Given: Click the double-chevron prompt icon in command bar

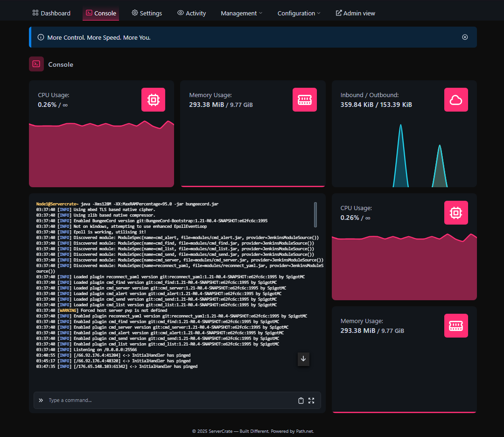Looking at the screenshot, I should (41, 400).
